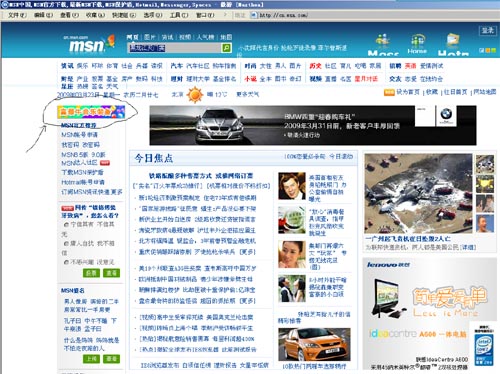Select the second poll radio option
Image resolution: width=500 pixels, height=374 pixels.
(66, 244)
